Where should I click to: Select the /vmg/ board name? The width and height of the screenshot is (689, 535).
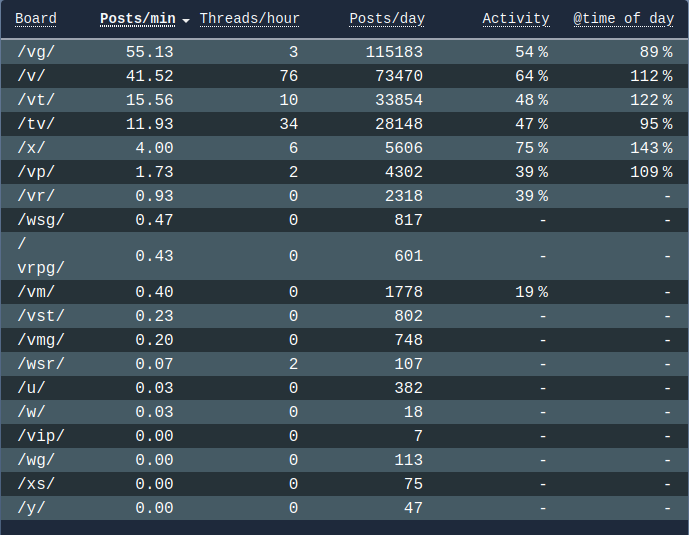click(41, 340)
